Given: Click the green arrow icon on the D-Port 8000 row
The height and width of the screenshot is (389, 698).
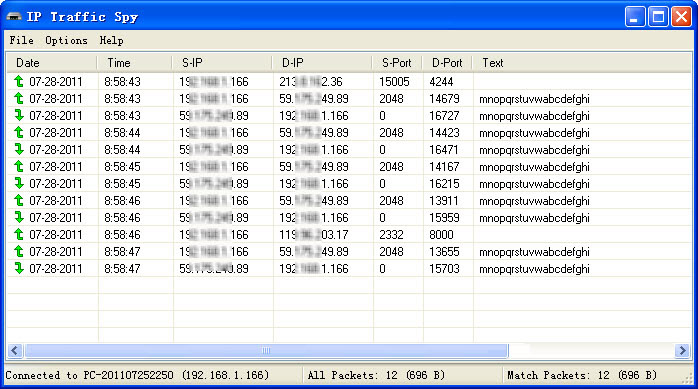Looking at the screenshot, I should [19, 234].
